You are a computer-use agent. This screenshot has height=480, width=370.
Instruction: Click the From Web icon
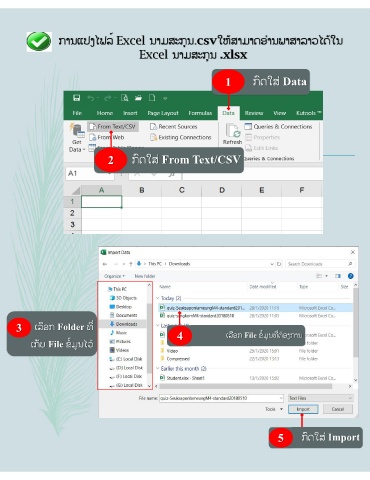pos(92,137)
